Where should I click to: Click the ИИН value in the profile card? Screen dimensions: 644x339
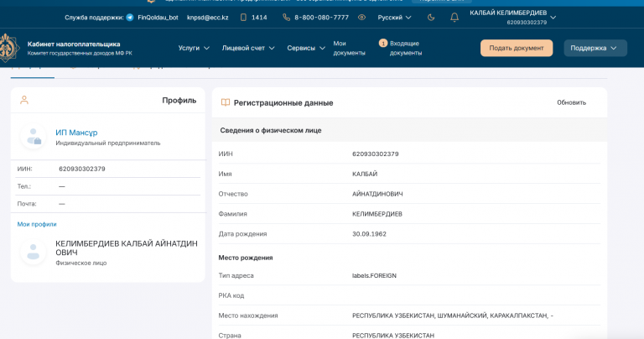pyautogui.click(x=81, y=169)
